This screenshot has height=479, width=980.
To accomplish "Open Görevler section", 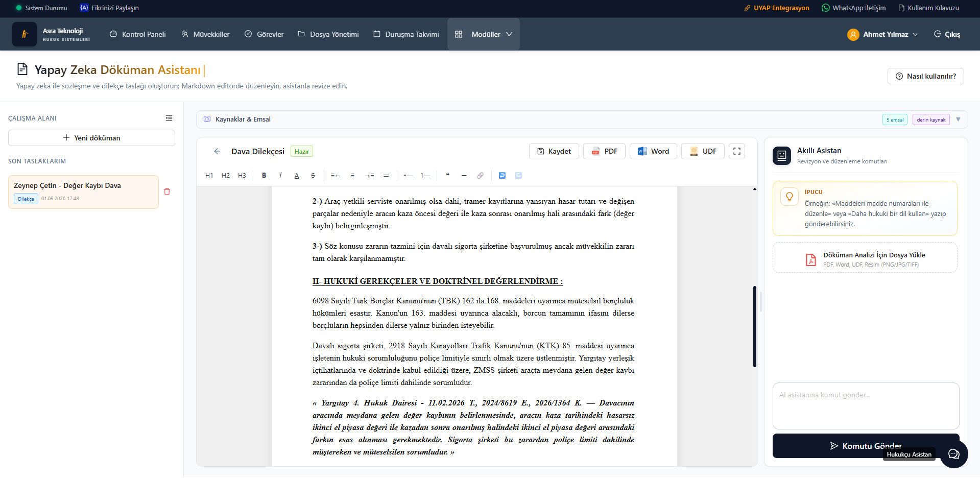I will [x=264, y=34].
